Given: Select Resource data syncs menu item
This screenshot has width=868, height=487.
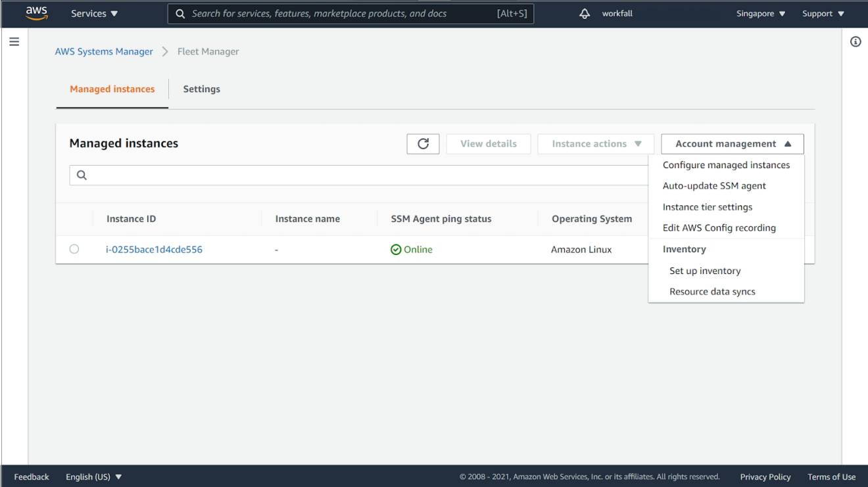Looking at the screenshot, I should tap(712, 292).
